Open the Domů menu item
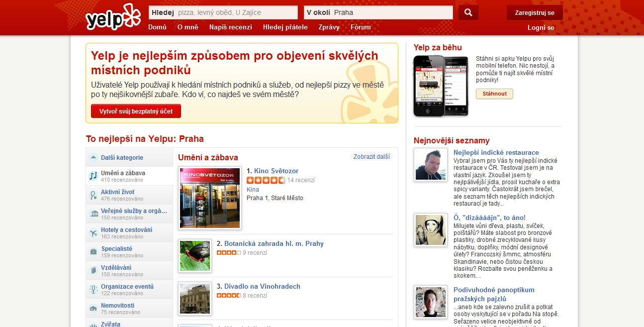 (x=157, y=27)
